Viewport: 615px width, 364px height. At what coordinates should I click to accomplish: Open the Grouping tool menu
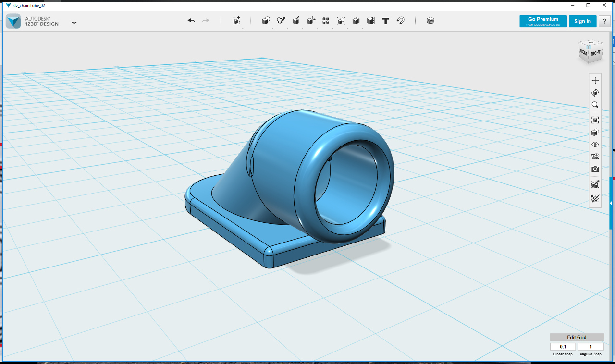click(x=341, y=21)
